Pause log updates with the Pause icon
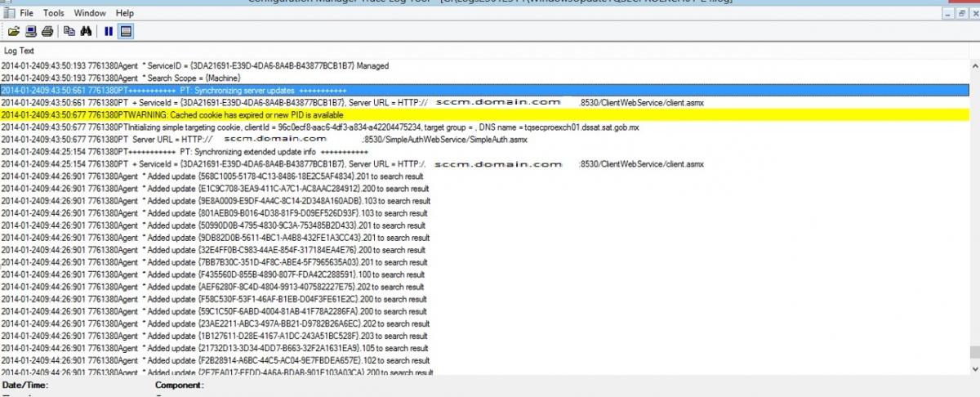Viewport: 980px width, 397px height. [x=108, y=32]
